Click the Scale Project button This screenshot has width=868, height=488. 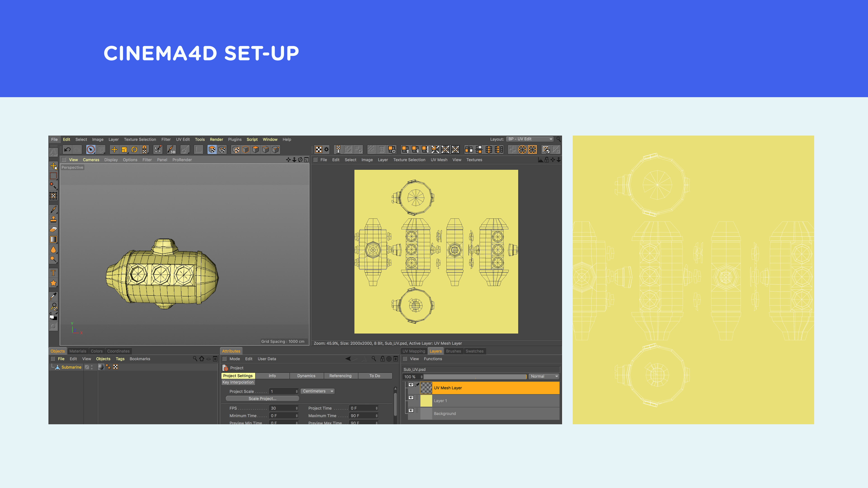click(262, 399)
